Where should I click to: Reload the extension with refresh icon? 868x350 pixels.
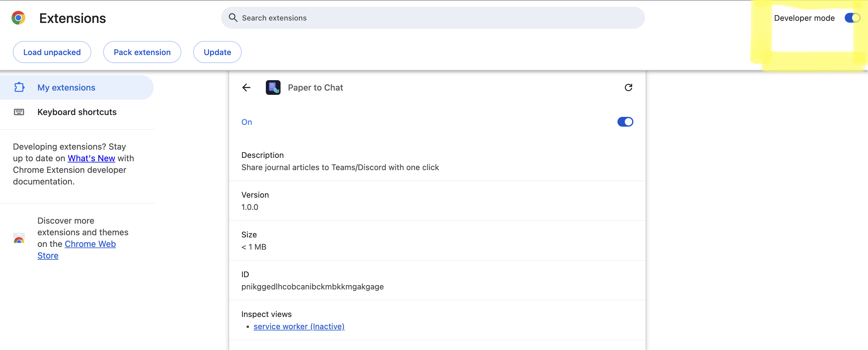628,87
